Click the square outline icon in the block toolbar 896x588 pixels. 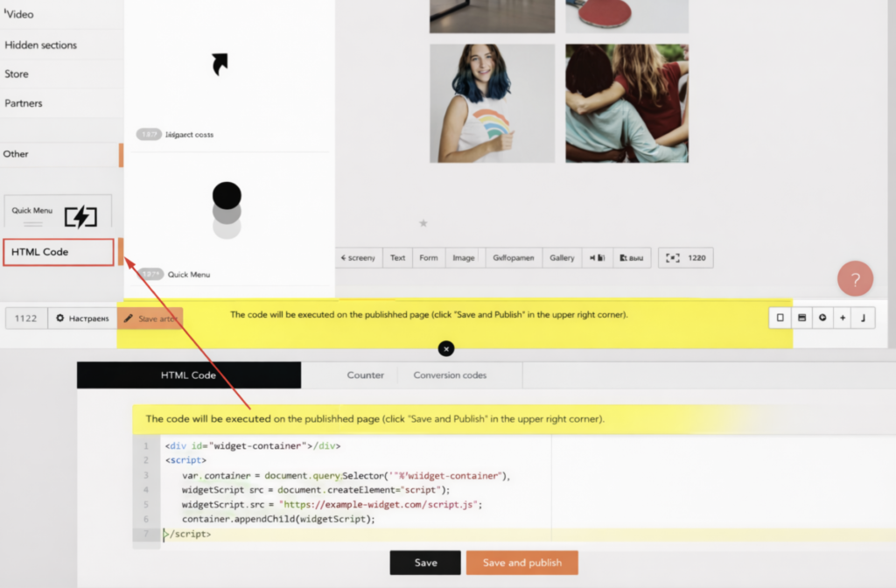point(780,318)
